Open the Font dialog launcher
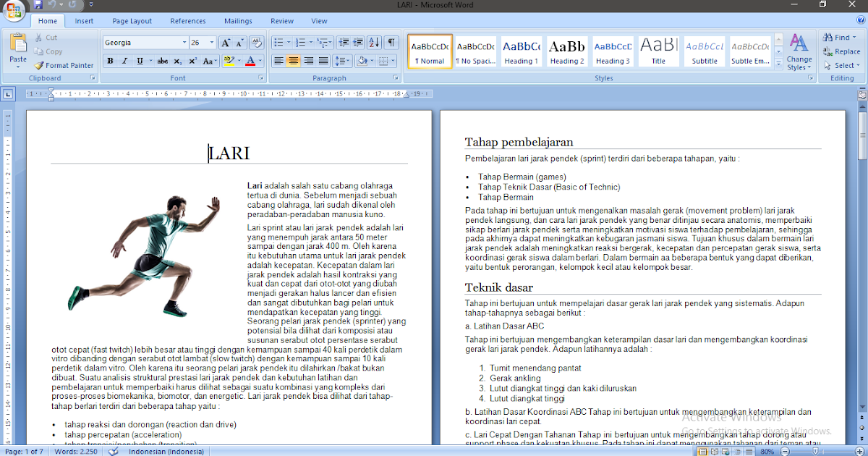This screenshot has height=456, width=868. point(261,77)
